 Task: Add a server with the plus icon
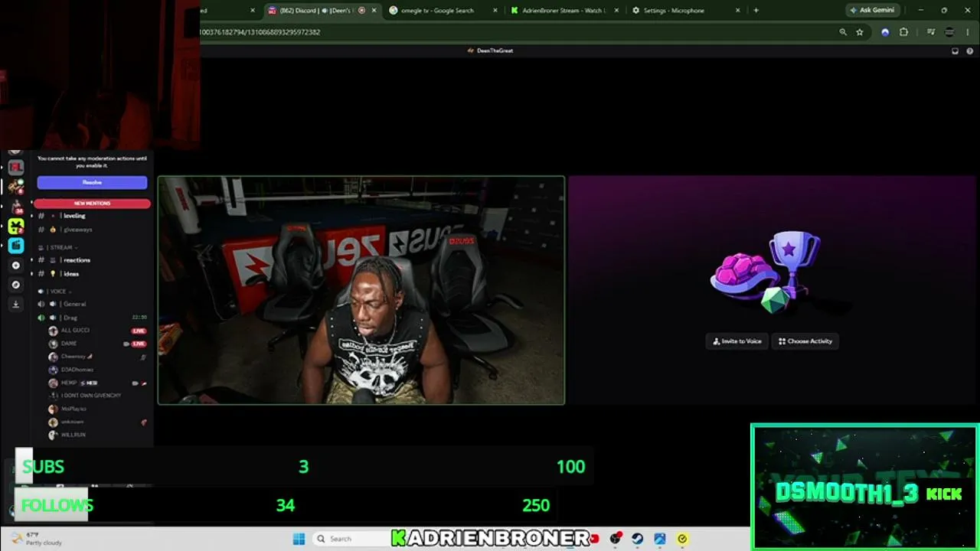(16, 266)
